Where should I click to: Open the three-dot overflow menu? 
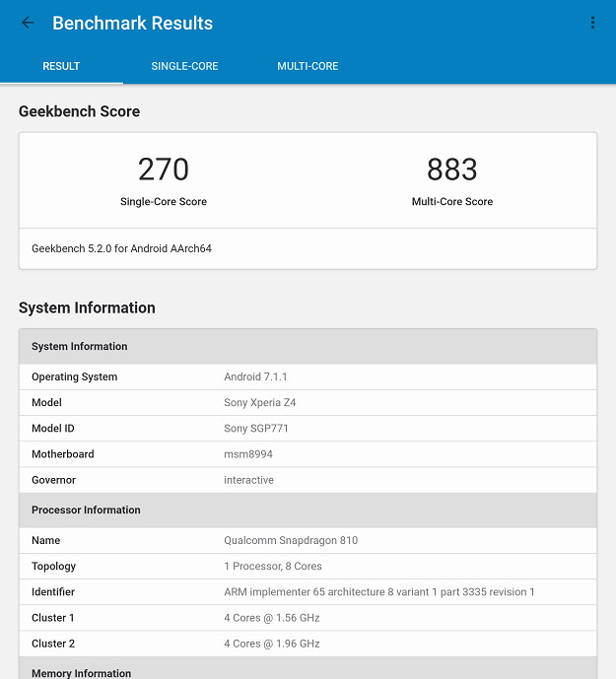(x=592, y=23)
